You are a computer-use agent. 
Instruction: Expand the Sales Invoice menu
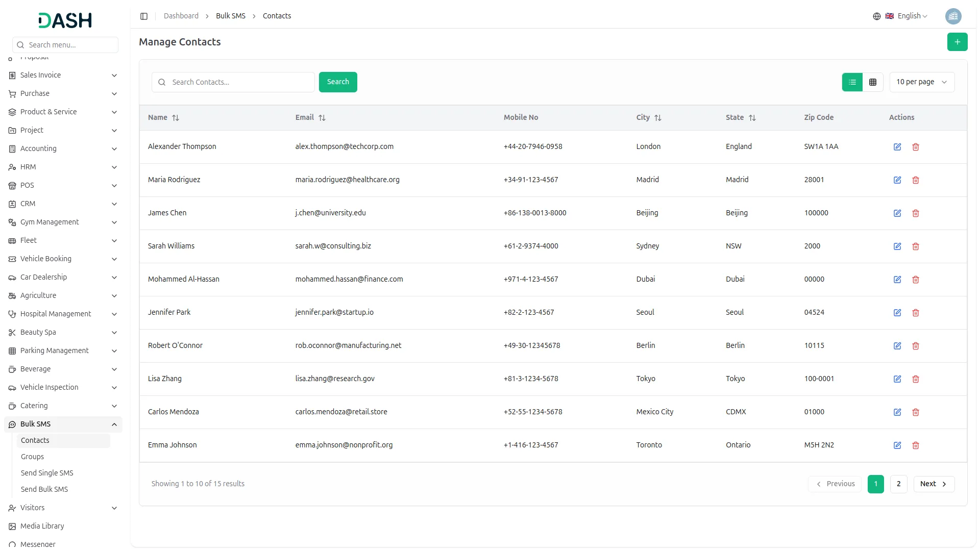coord(63,76)
